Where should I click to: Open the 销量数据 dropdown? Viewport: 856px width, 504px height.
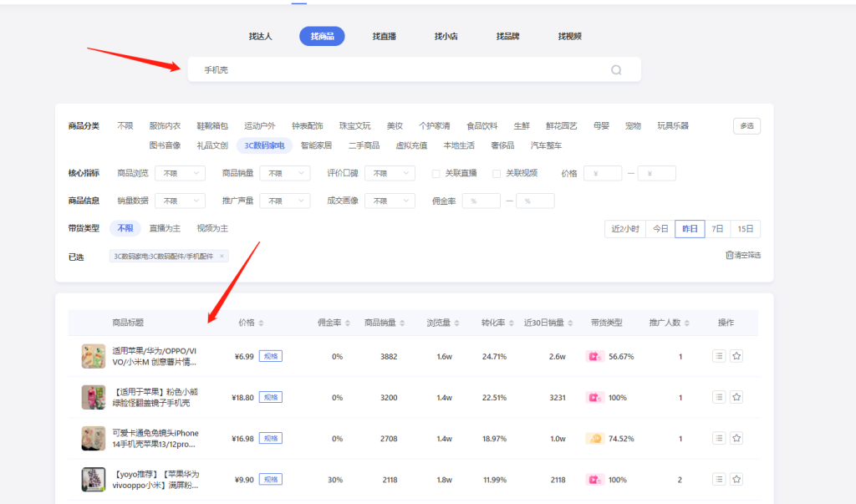181,201
